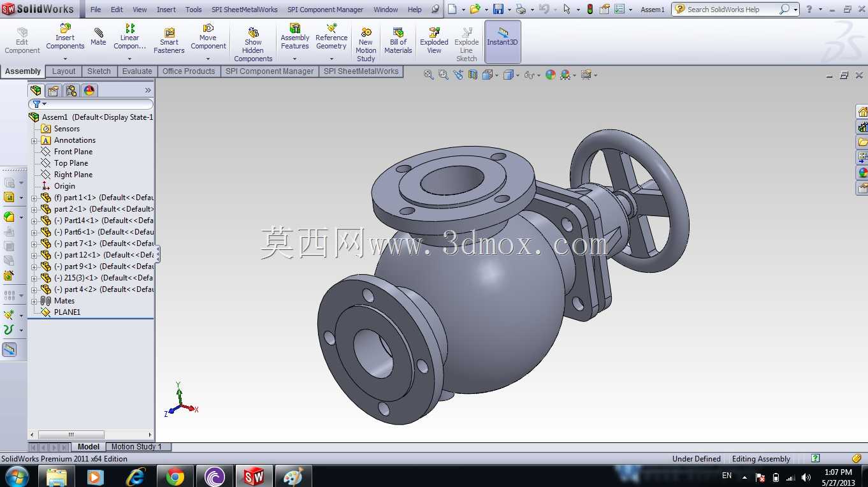868x487 pixels.
Task: Open the DisplayManager tab
Action: [x=89, y=91]
